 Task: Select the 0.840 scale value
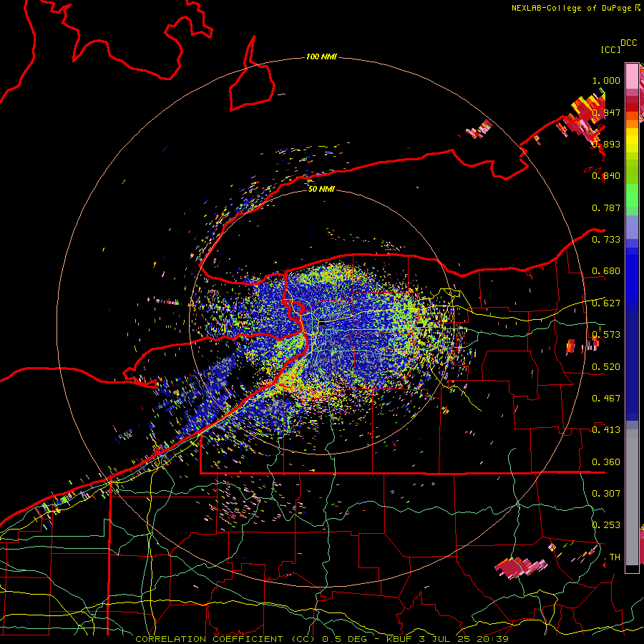point(606,176)
